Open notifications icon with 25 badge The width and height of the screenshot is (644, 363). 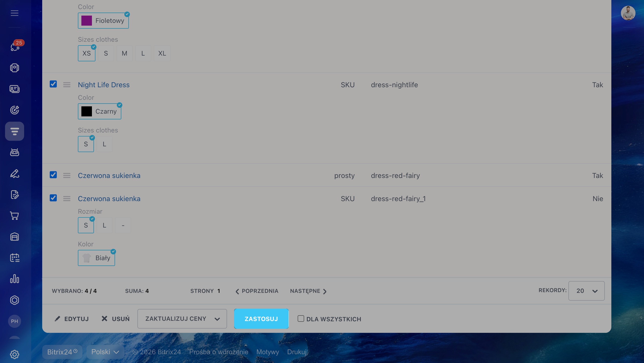pos(15,46)
